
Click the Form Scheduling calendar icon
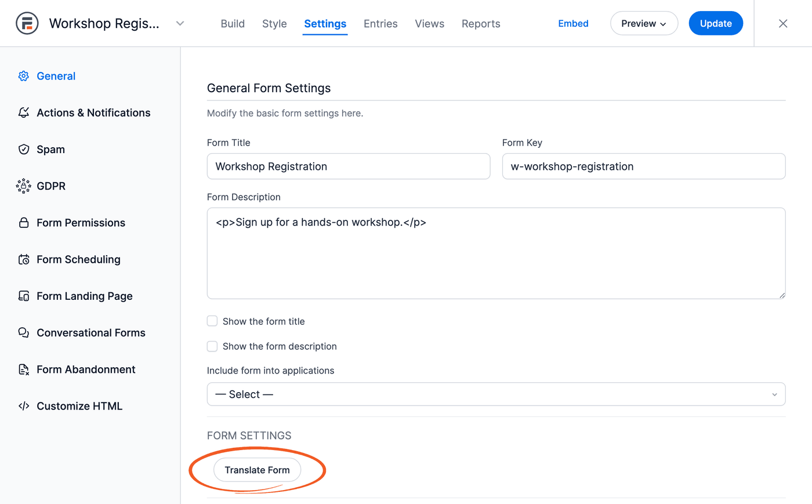click(24, 259)
